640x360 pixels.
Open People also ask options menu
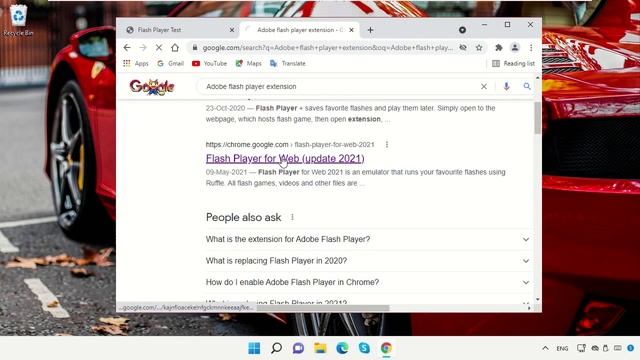pos(292,217)
